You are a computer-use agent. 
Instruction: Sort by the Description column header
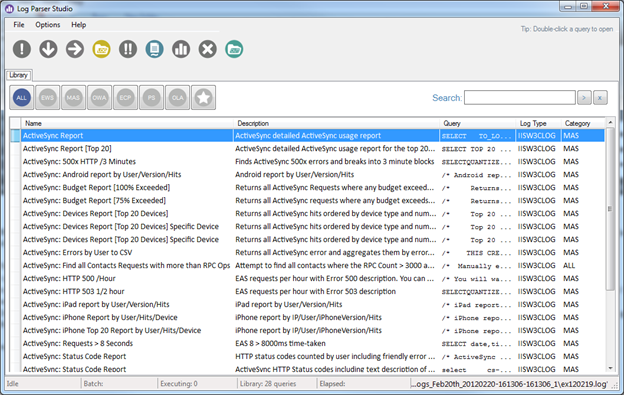pos(337,123)
